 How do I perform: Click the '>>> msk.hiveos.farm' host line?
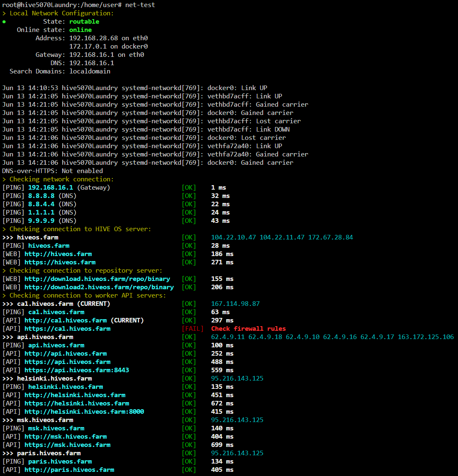(x=38, y=420)
